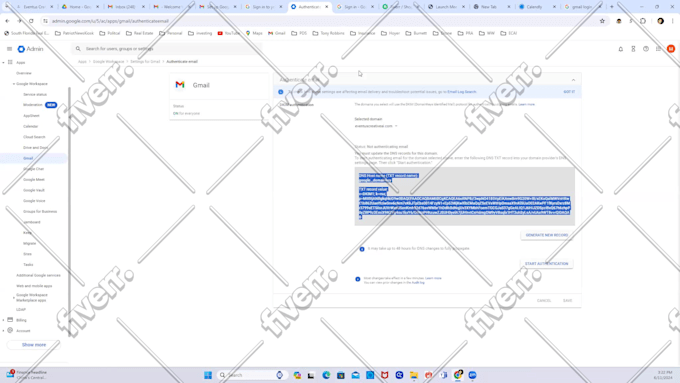Open the Chrome extensions puzzle icon
The width and height of the screenshot is (680, 383).
click(x=643, y=21)
